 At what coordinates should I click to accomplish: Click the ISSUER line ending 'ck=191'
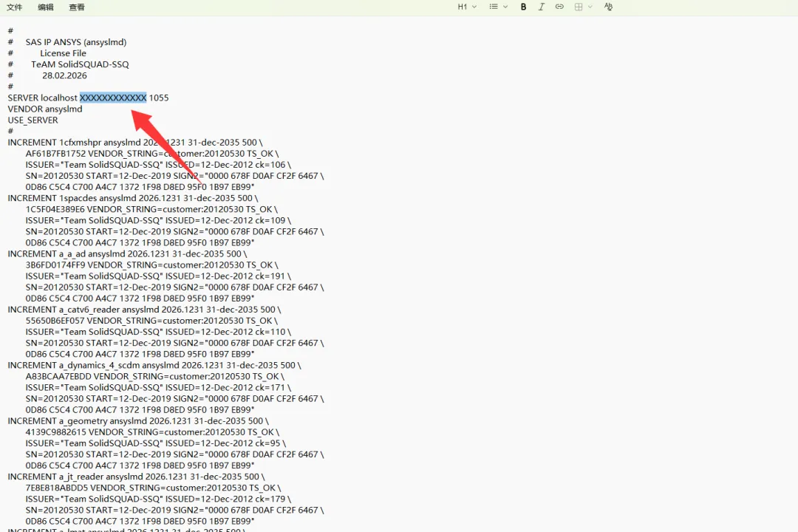(x=158, y=276)
